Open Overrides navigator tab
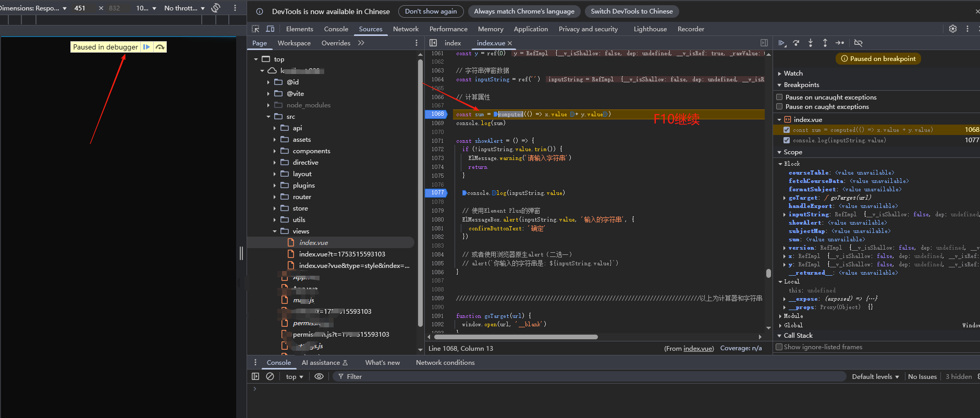 (x=336, y=43)
